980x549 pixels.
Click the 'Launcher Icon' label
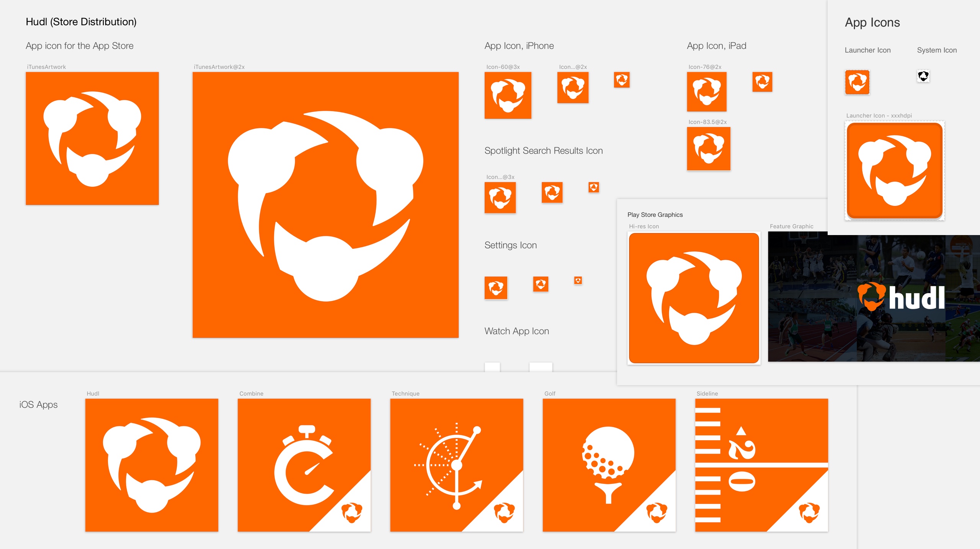[x=867, y=50]
